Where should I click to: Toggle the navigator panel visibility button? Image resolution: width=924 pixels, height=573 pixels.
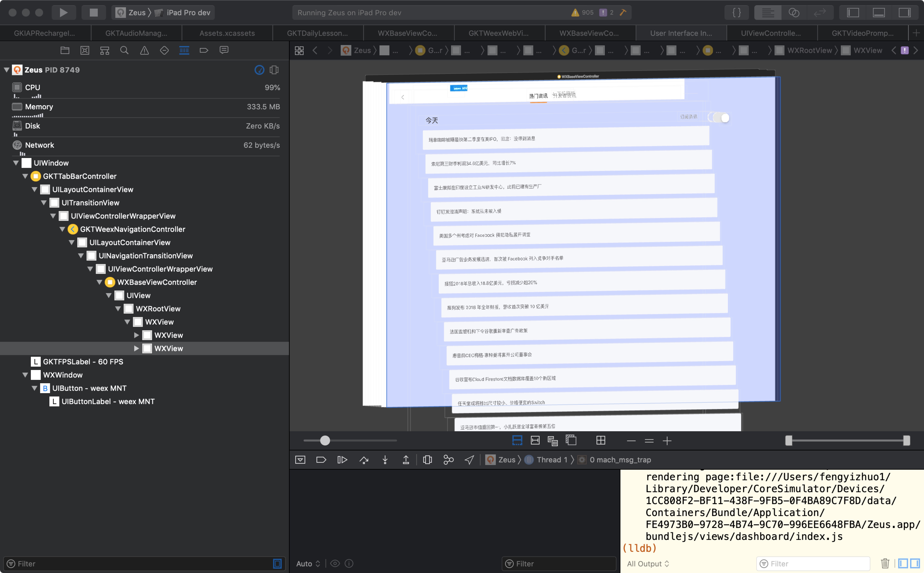pos(853,13)
